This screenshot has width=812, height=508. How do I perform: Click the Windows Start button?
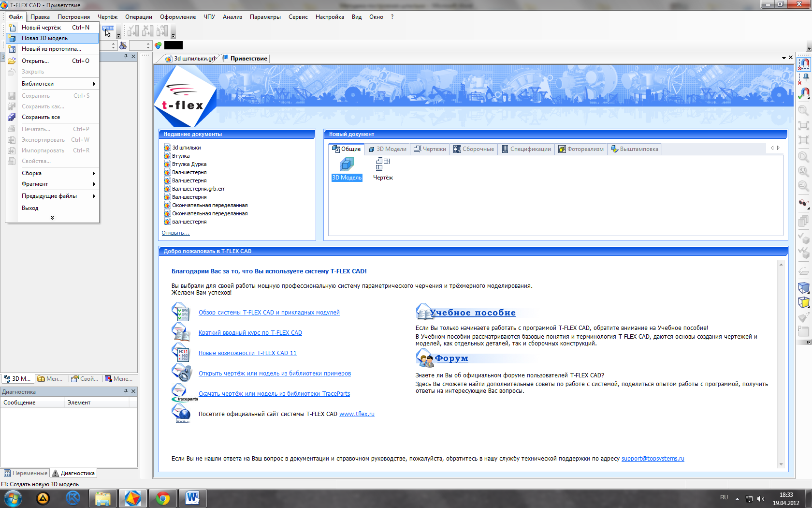pos(13,498)
